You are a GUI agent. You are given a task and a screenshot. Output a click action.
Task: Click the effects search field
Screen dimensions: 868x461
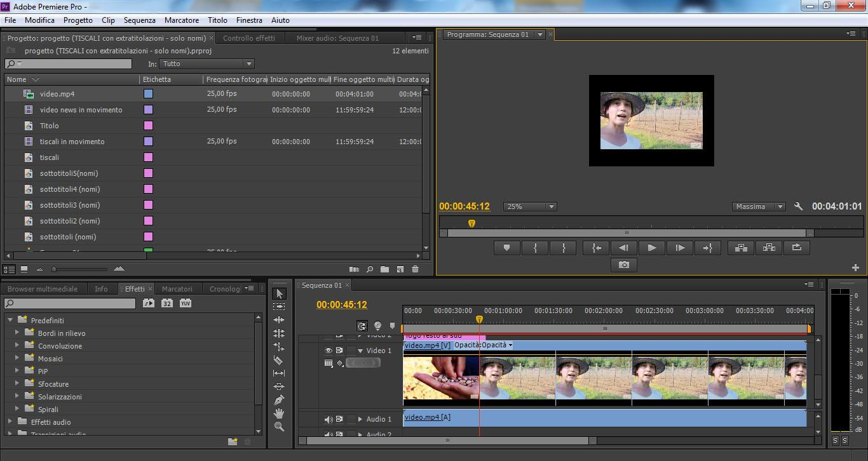70,304
